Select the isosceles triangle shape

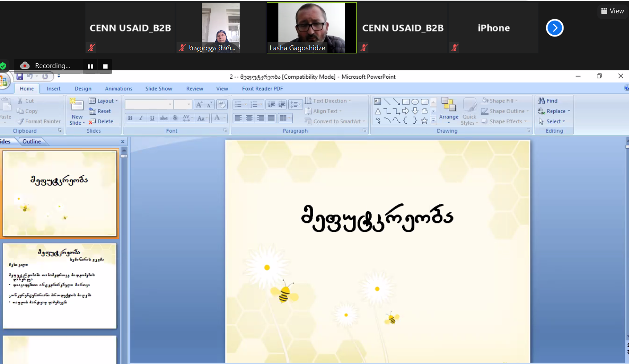coord(377,111)
